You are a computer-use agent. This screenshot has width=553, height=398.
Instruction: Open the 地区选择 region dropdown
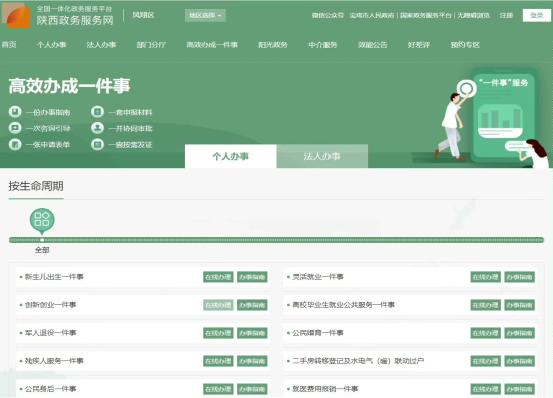click(x=205, y=15)
